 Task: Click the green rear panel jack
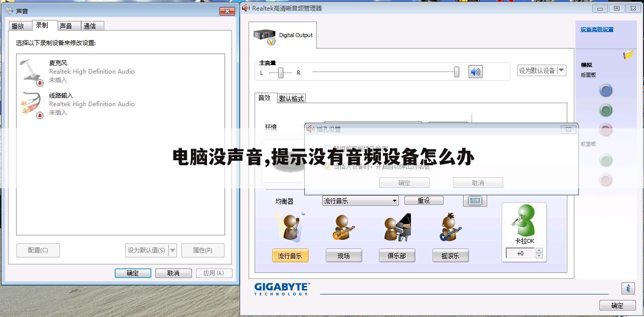[606, 110]
